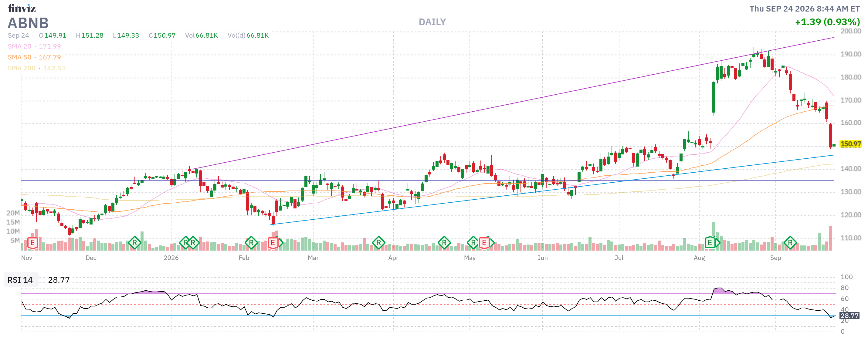Click the red earnings E marker in mid-February
Viewport: 868px width, 341px height.
pyautogui.click(x=273, y=243)
